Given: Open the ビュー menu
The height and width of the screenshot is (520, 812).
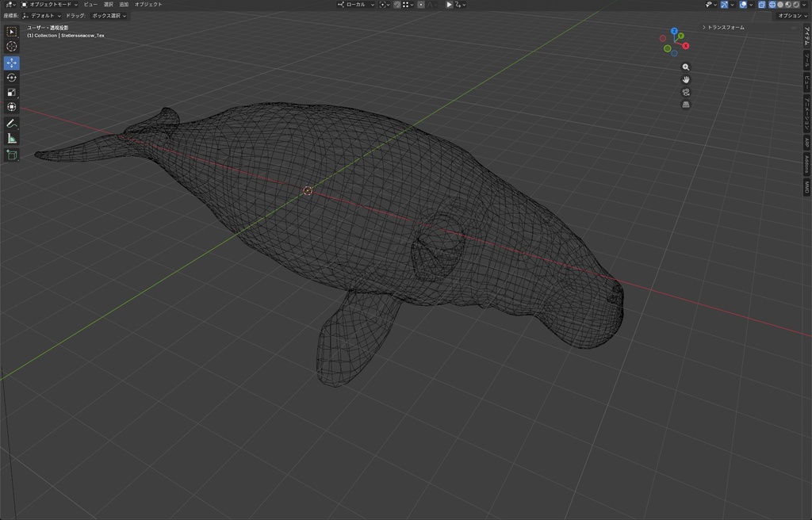Looking at the screenshot, I should coord(90,4).
